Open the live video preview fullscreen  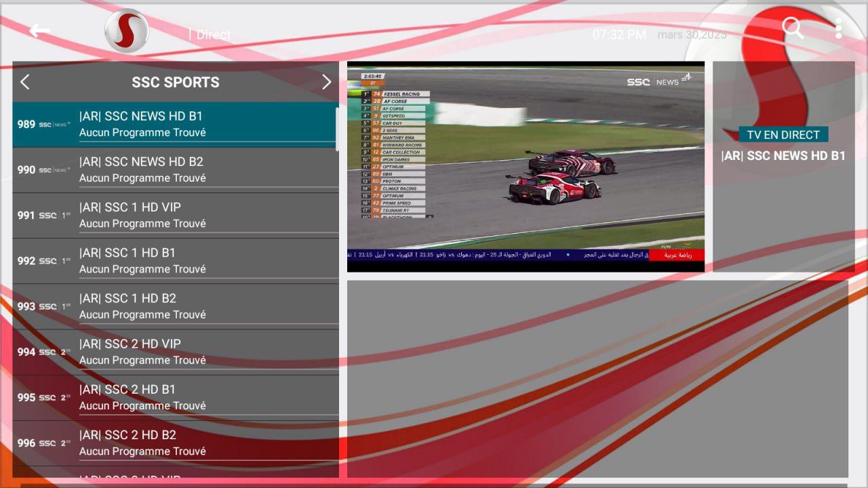(526, 167)
